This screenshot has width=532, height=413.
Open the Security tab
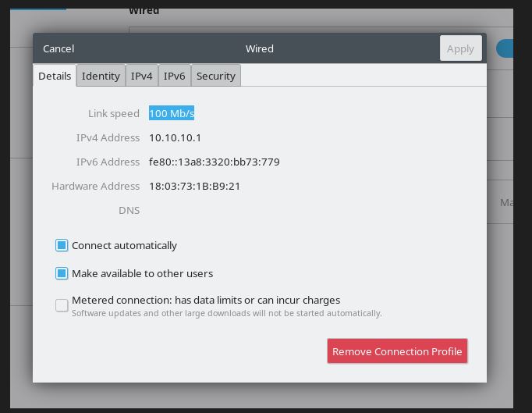click(x=216, y=76)
